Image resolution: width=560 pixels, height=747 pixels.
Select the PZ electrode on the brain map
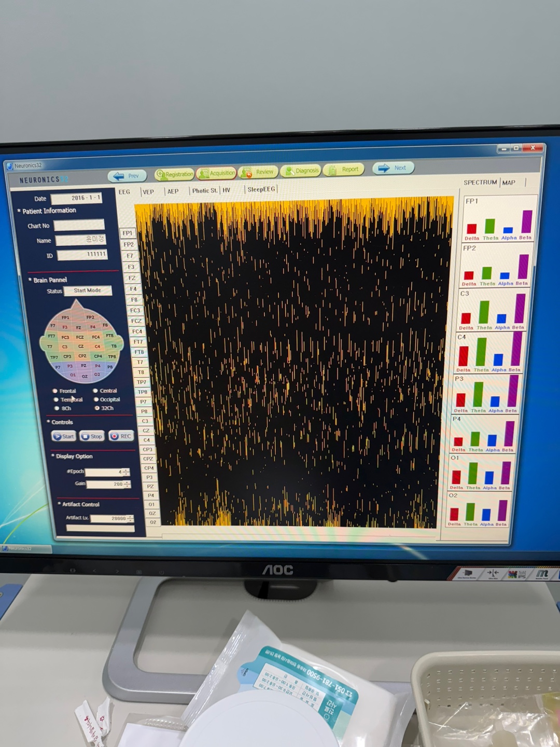pyautogui.click(x=83, y=366)
